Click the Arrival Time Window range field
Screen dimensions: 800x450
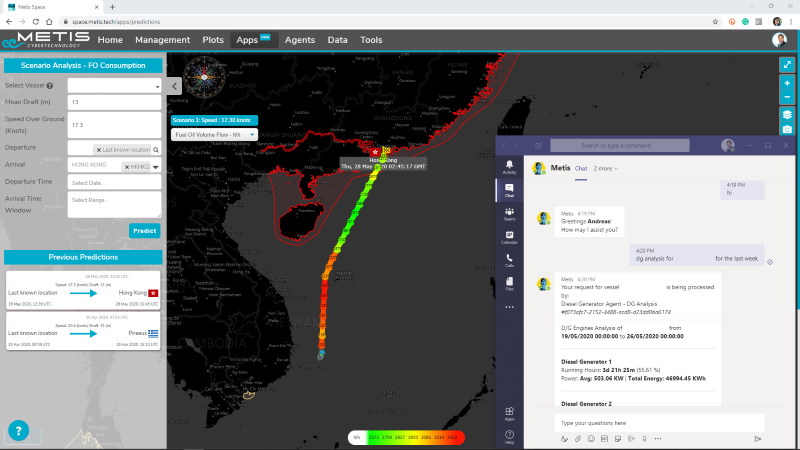(114, 205)
